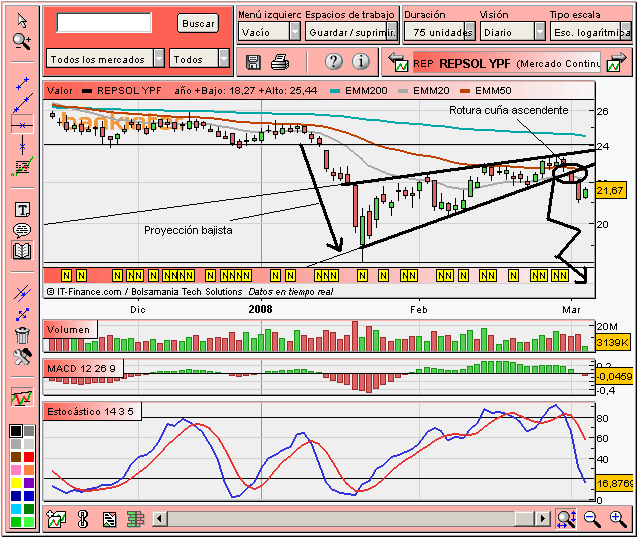Click the green stacked bars icon
Viewport: 639px width, 539px height.
[x=135, y=519]
